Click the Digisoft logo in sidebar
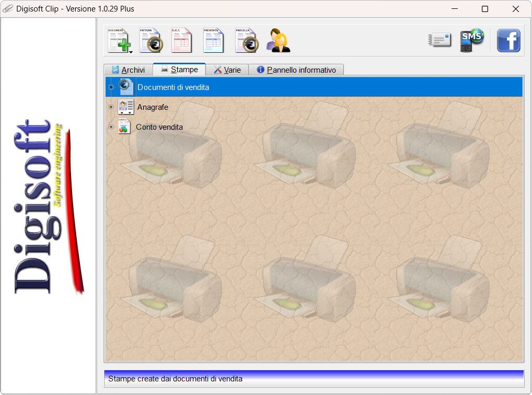532x395 pixels. (x=49, y=207)
